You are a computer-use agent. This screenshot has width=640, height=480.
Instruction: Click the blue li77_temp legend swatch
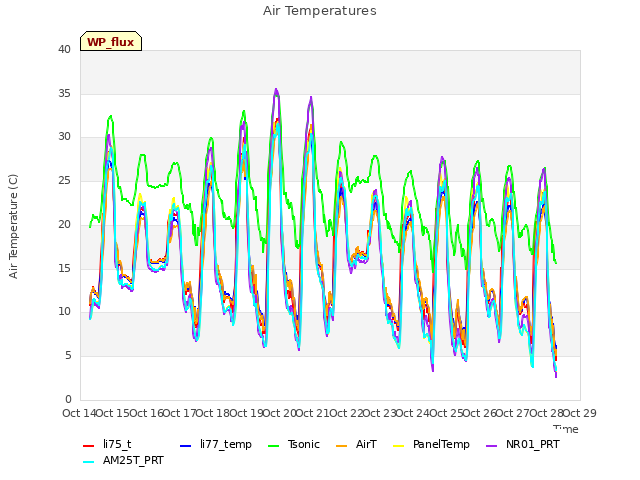click(x=186, y=446)
